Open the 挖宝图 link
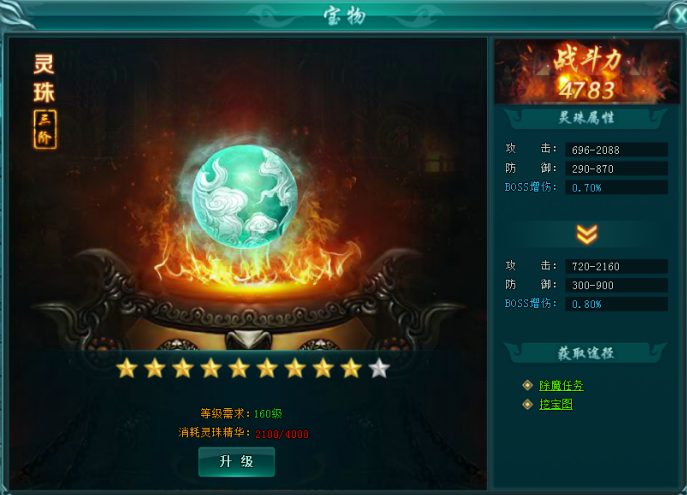Screen dimensions: 687x495 [x=556, y=404]
